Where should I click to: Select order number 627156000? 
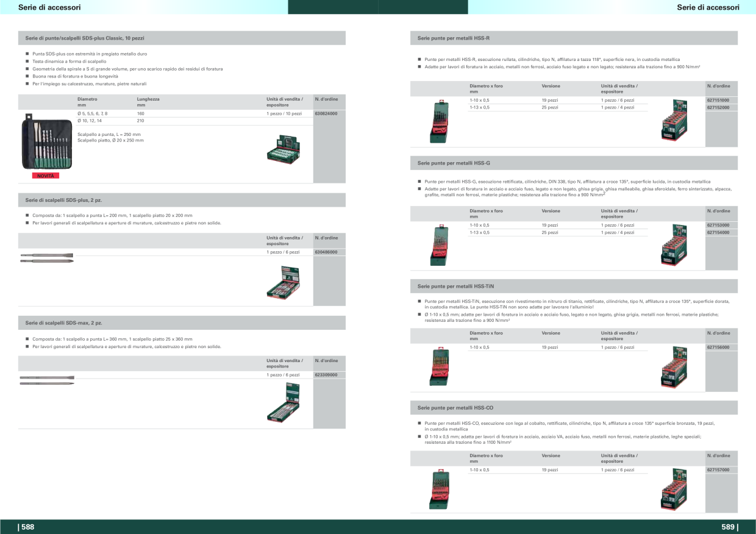tap(718, 347)
